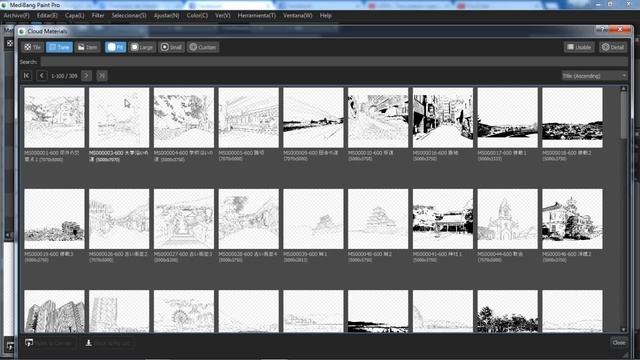Image resolution: width=640 pixels, height=360 pixels.
Task: Jump to the last page of materials
Action: [x=102, y=76]
